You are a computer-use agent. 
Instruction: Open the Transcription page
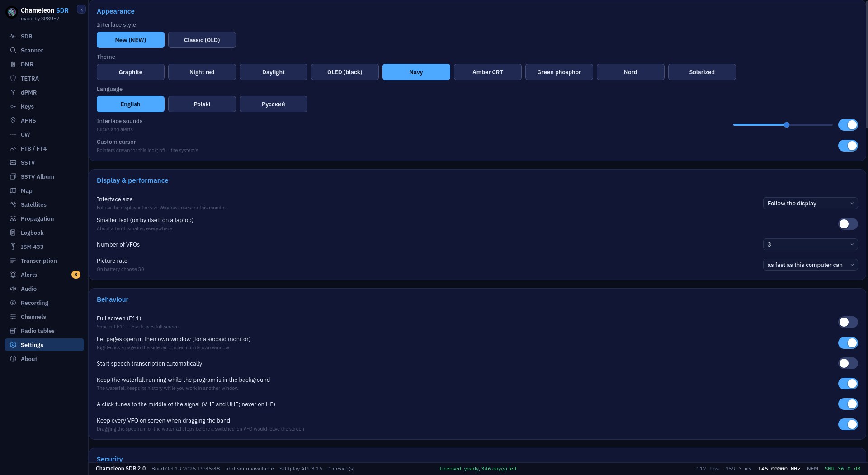pos(44,261)
